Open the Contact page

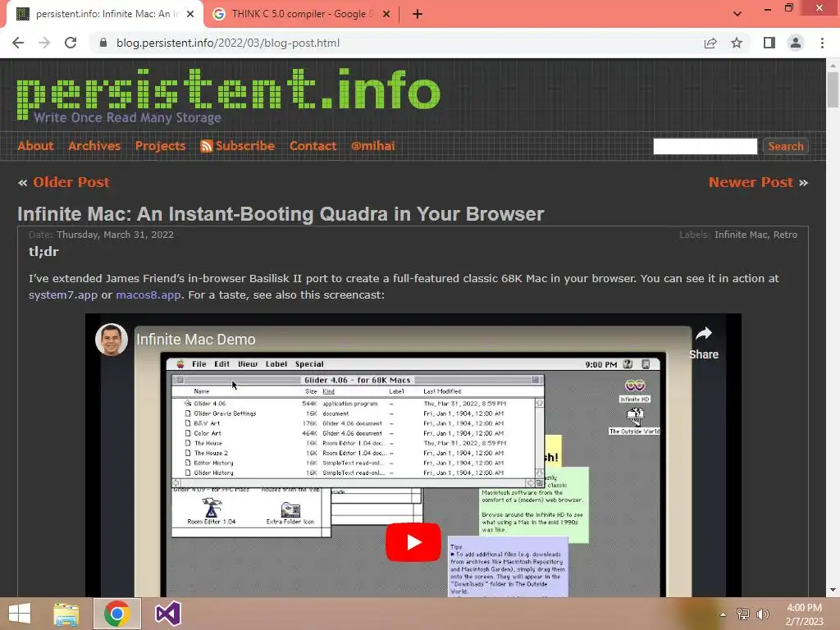(313, 146)
